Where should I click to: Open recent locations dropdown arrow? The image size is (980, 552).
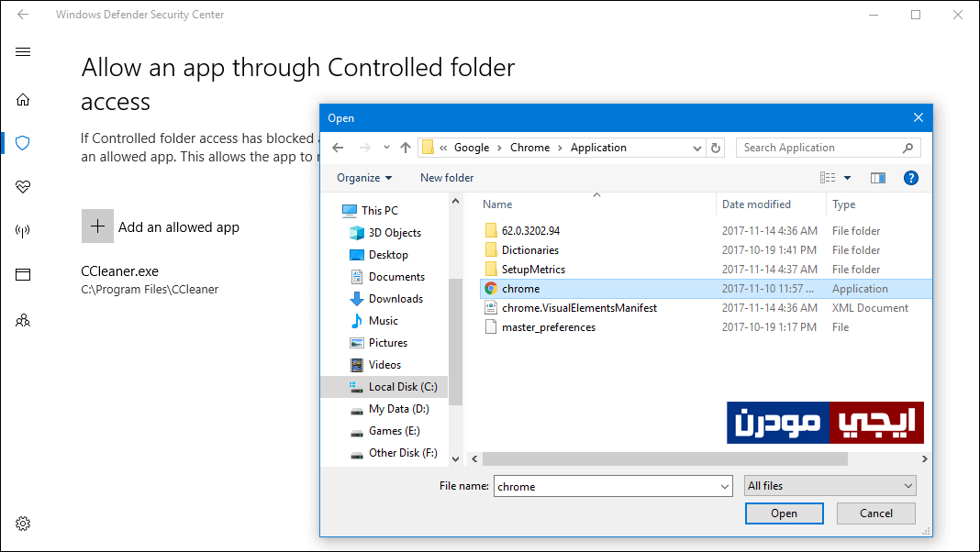tap(386, 148)
